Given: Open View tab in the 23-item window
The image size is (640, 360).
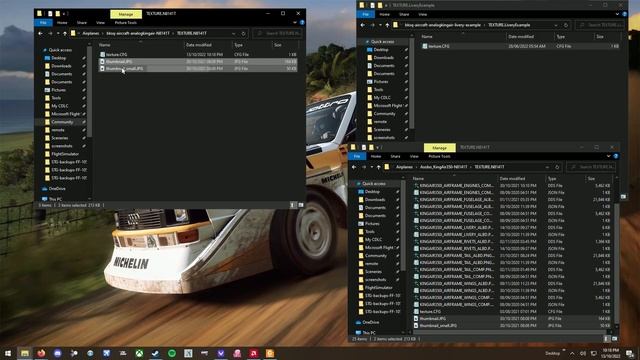Looking at the screenshot, I should click(414, 156).
